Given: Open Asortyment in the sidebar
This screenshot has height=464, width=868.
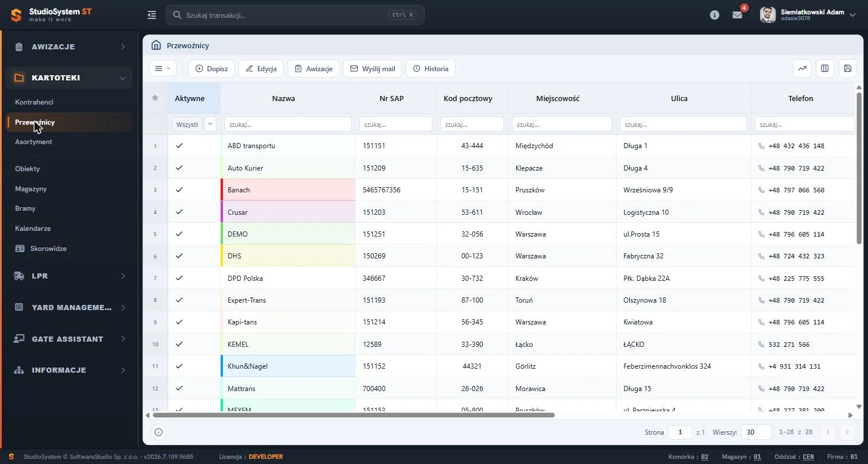Looking at the screenshot, I should 33,142.
